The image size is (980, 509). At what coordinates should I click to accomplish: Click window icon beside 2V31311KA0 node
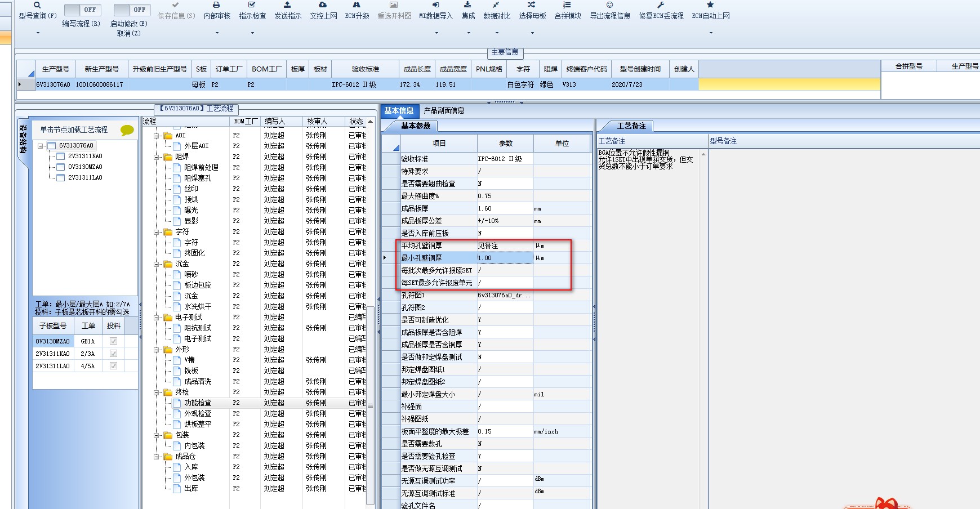61,157
